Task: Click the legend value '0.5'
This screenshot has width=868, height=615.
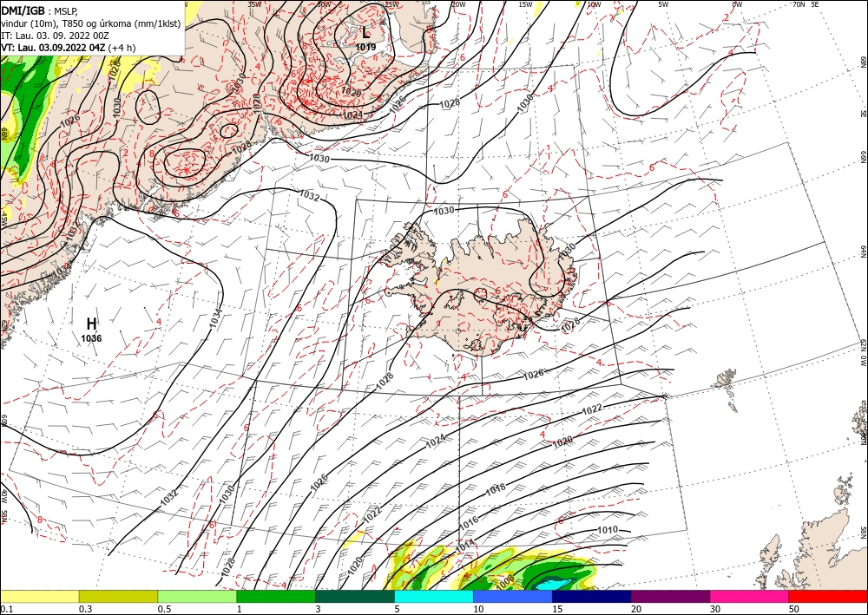Action: [164, 609]
